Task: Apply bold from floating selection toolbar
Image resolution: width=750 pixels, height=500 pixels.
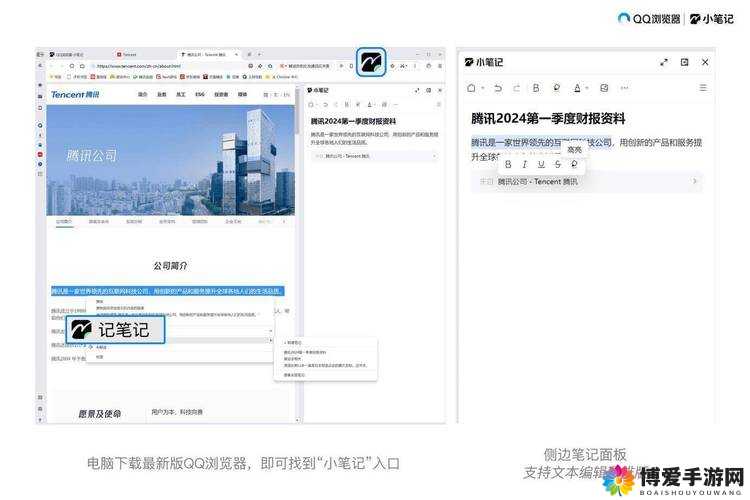Action: (x=508, y=164)
